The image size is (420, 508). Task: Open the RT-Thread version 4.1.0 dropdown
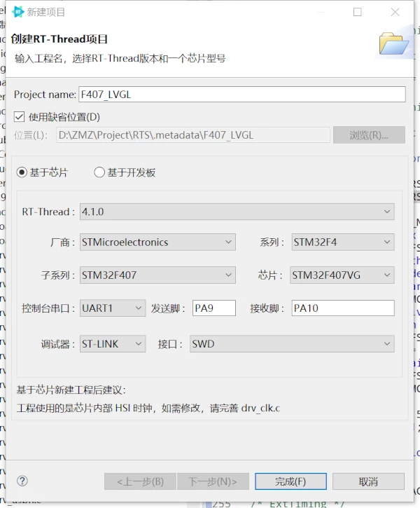237,212
